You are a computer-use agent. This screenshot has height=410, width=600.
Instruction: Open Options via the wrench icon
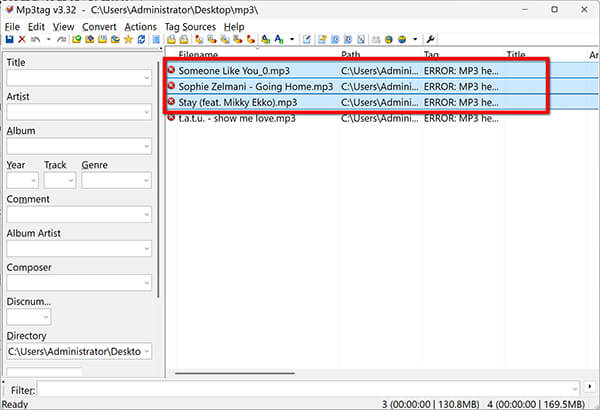pos(430,39)
